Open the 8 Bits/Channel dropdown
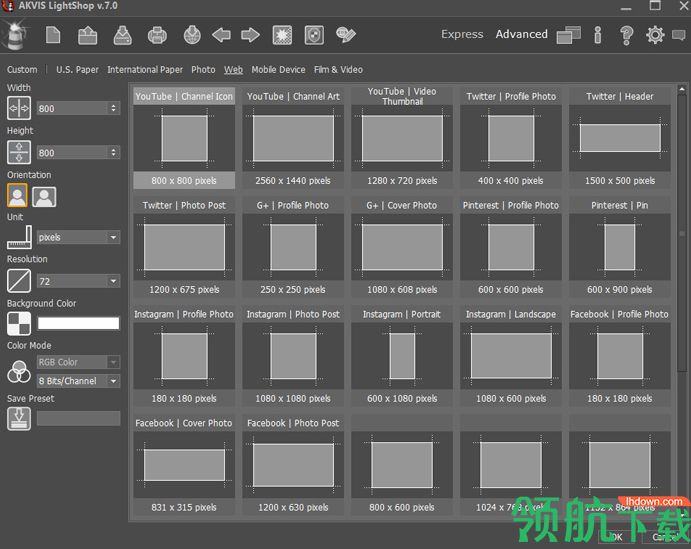691x549 pixels. (78, 381)
